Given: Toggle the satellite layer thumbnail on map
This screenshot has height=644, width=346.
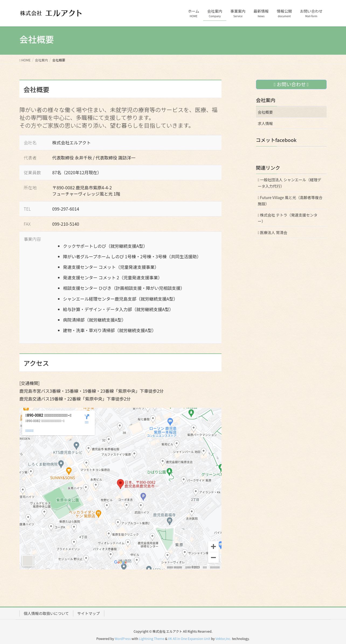Looking at the screenshot, I should point(27,561).
